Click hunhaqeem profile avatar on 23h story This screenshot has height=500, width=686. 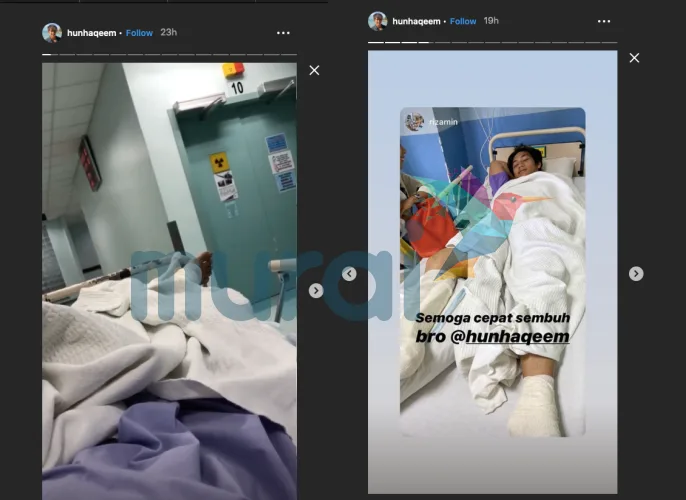tap(52, 33)
